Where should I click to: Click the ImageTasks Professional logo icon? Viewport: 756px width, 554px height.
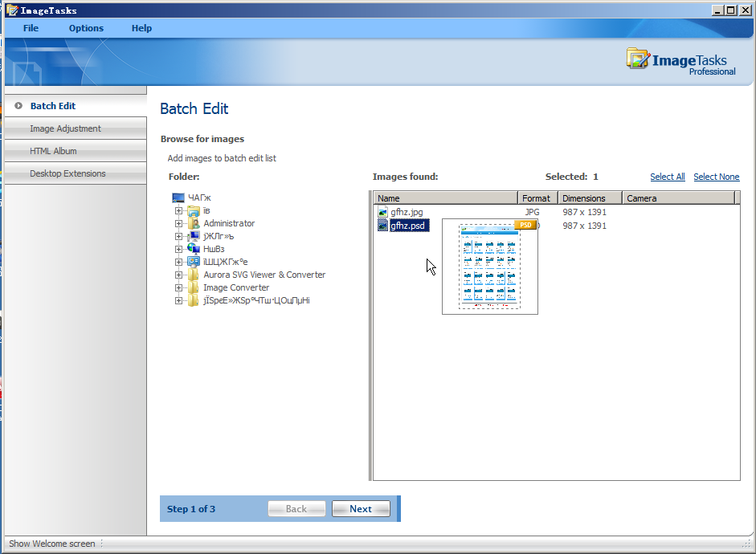(x=638, y=59)
